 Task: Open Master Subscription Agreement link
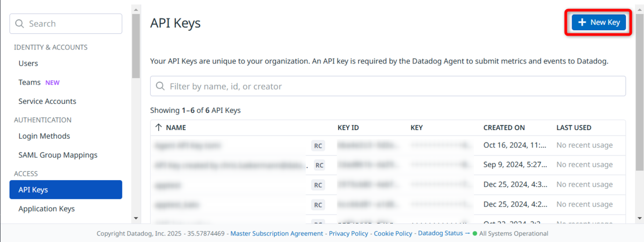pyautogui.click(x=277, y=233)
